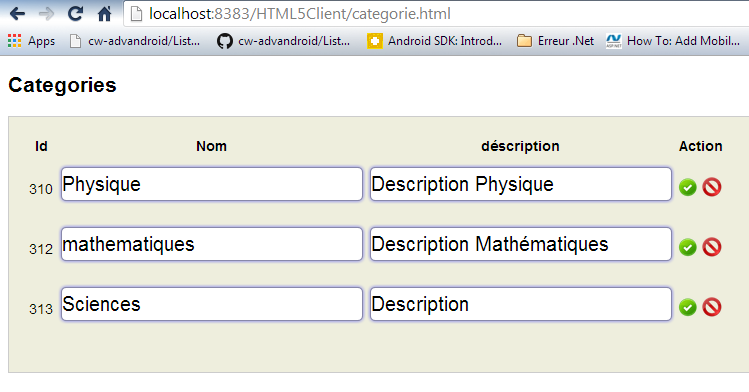Click the green validate icon for Sciences row

[687, 307]
